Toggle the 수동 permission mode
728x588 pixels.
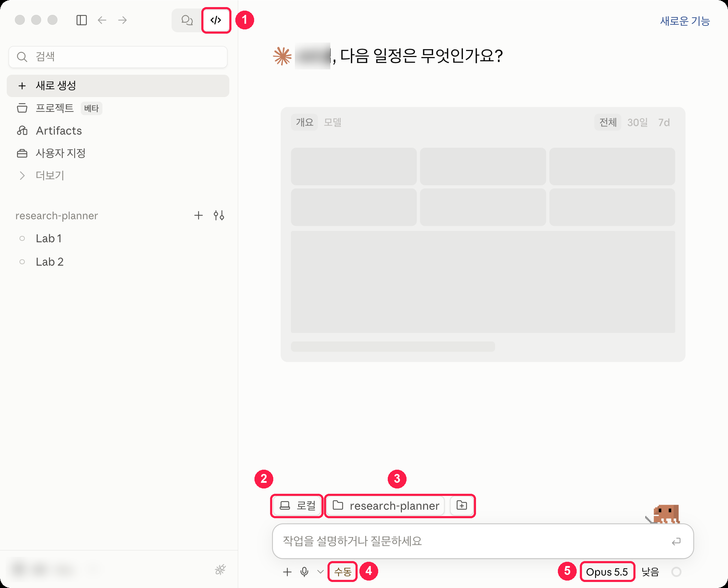[342, 572]
